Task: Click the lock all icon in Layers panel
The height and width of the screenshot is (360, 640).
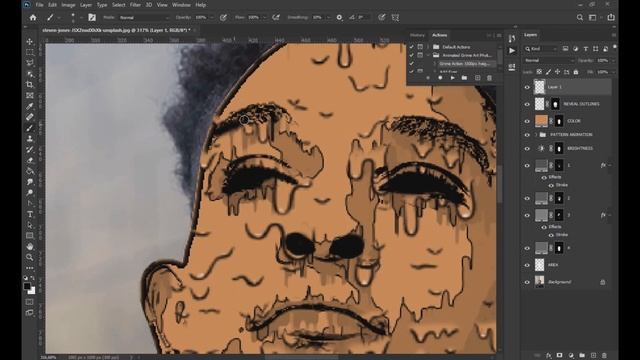Action: tap(576, 72)
